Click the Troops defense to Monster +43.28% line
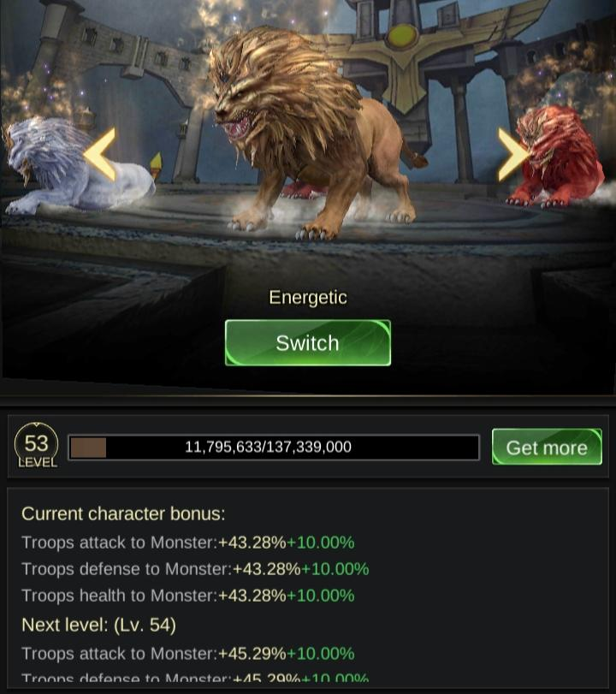The width and height of the screenshot is (616, 694). pos(195,569)
